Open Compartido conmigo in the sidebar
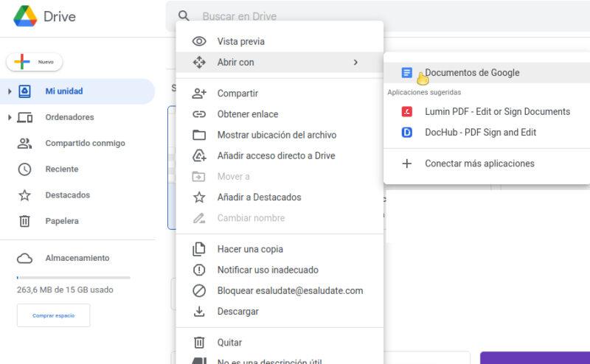The height and width of the screenshot is (364, 590). coord(85,143)
